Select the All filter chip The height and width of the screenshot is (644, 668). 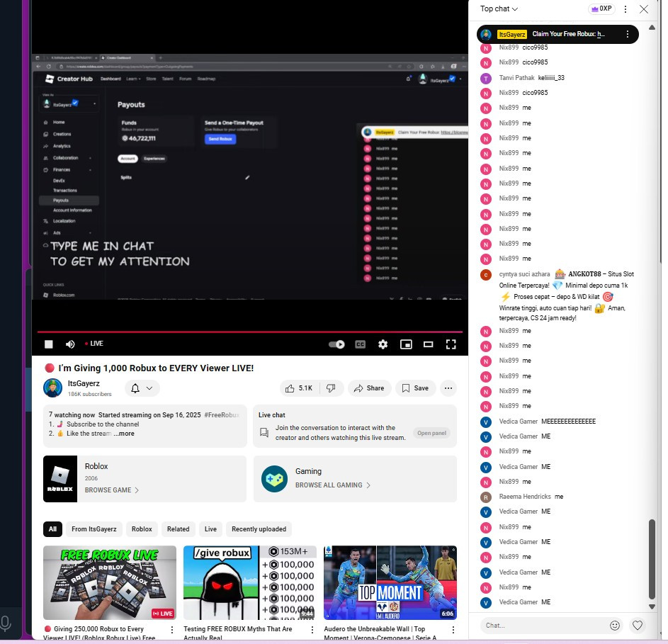pos(52,529)
